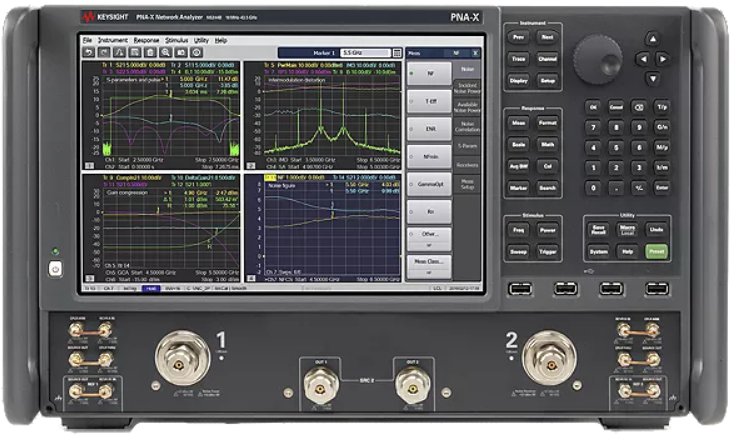Open the keypad icon beside the Marker 1 field

(x=397, y=53)
